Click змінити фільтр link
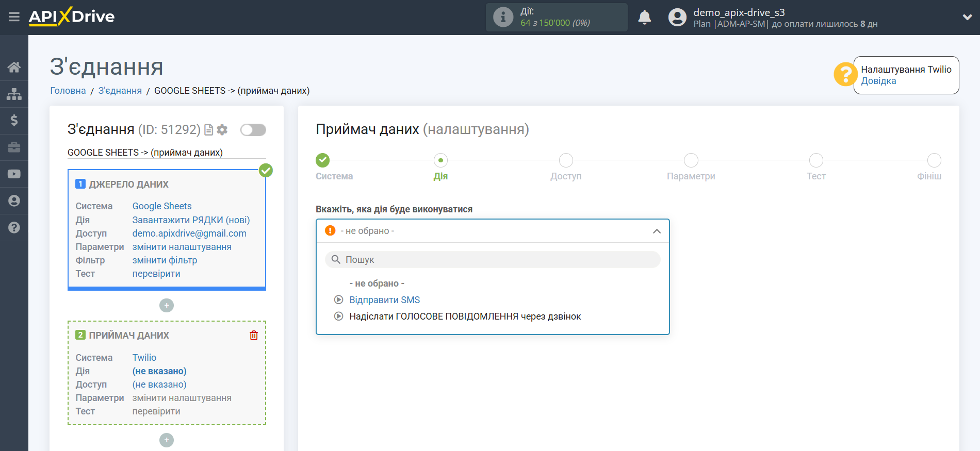Image resolution: width=980 pixels, height=451 pixels. 165,260
